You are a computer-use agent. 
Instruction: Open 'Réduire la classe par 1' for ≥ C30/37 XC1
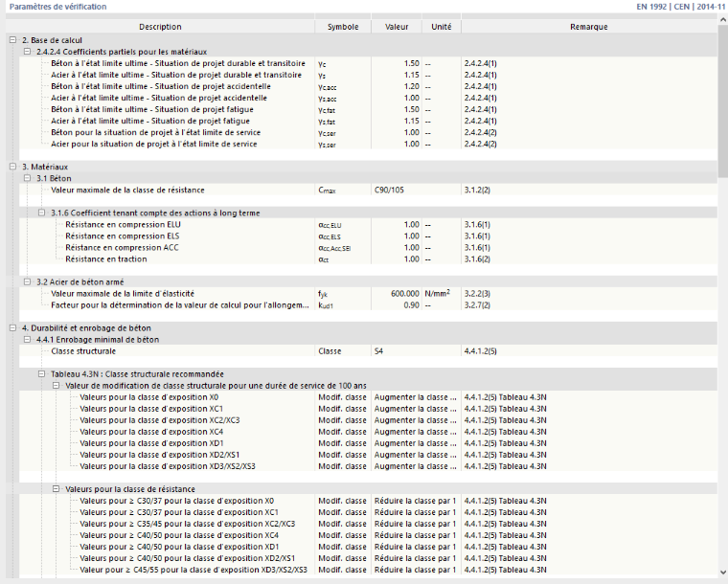[416, 512]
